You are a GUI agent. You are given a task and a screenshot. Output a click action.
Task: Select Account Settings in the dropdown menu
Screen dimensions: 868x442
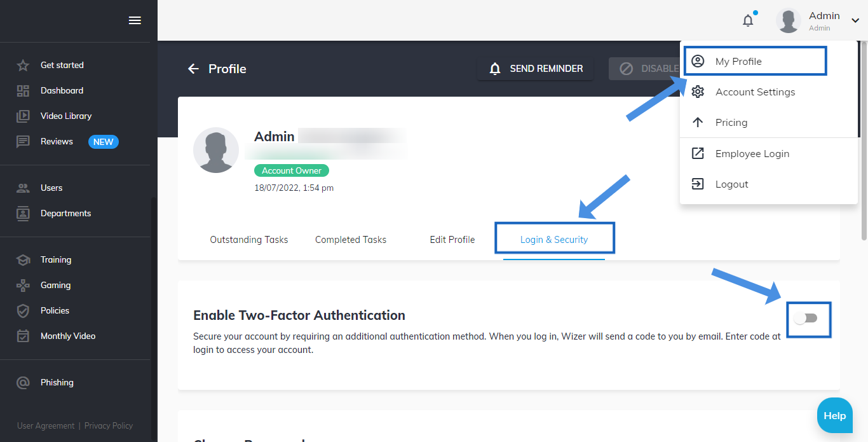(x=755, y=92)
